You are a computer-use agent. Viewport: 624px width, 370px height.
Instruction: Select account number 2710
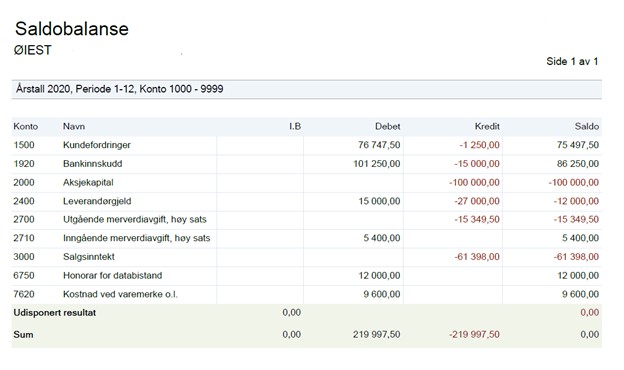24,238
